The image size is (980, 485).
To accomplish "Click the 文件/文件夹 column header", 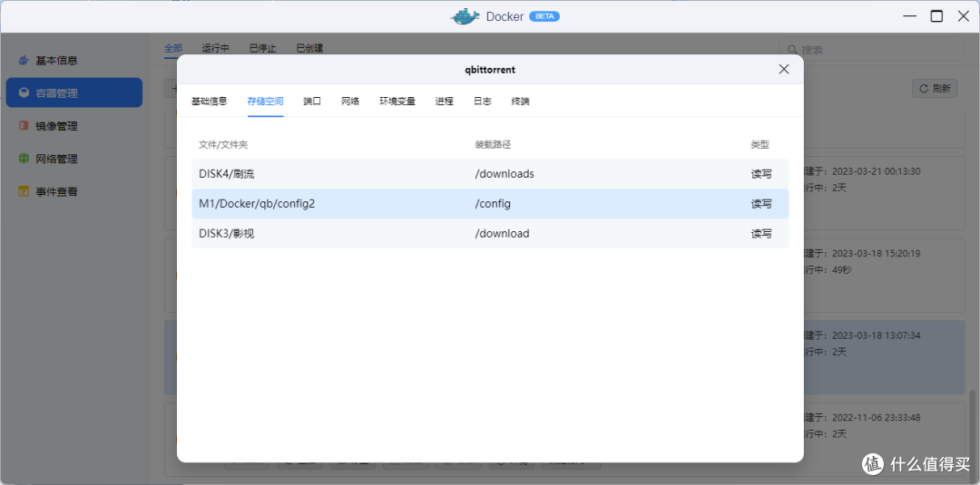I will (x=223, y=145).
